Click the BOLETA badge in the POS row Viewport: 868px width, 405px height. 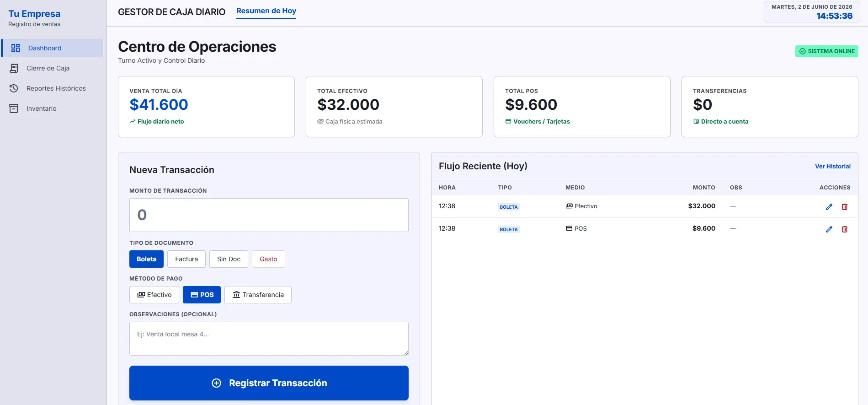click(x=509, y=229)
